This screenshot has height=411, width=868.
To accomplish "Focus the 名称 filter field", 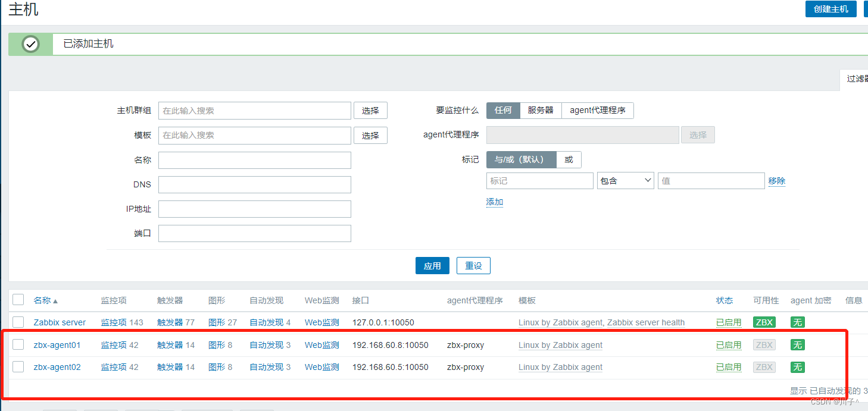I will coord(255,160).
